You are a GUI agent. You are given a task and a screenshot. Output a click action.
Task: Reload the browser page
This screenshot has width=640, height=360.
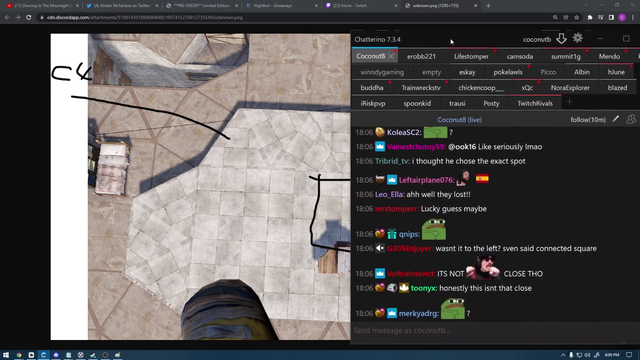pyautogui.click(x=28, y=18)
